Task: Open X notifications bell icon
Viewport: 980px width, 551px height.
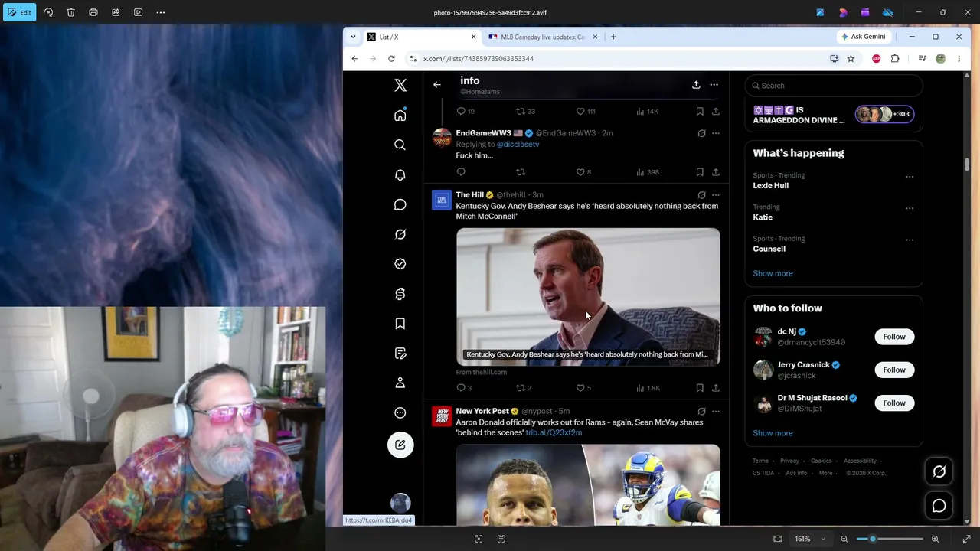Action: (x=400, y=174)
